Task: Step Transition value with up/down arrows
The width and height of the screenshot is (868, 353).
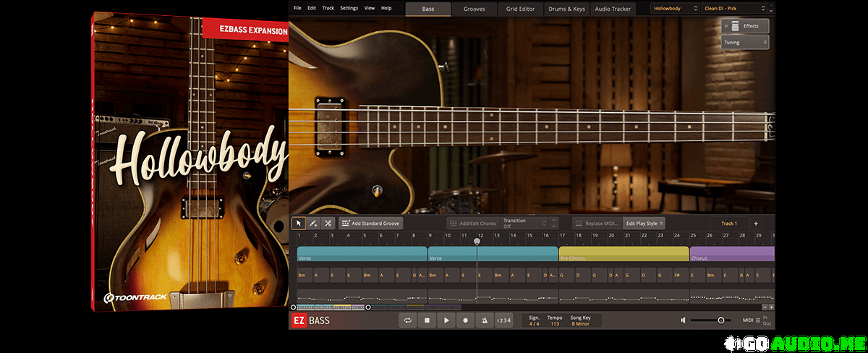Action: [554, 224]
